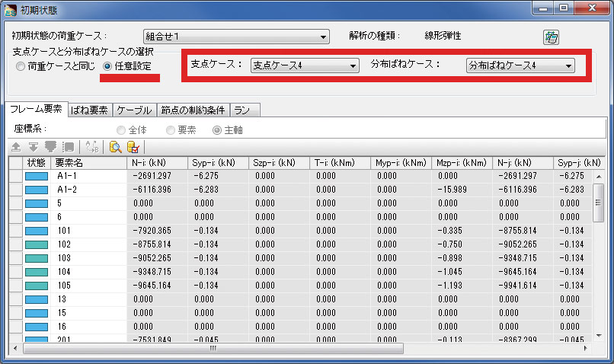Select element name cell 16
614x364 pixels.
click(x=88, y=327)
